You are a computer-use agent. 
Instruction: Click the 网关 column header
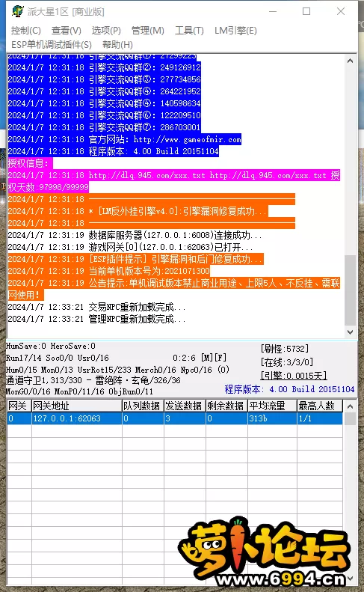[19, 406]
